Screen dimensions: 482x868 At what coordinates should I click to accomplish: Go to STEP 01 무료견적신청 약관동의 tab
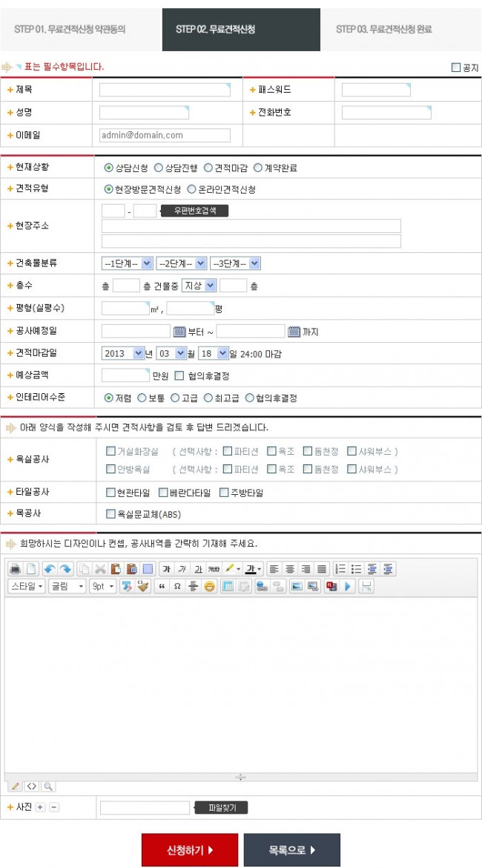point(80,30)
